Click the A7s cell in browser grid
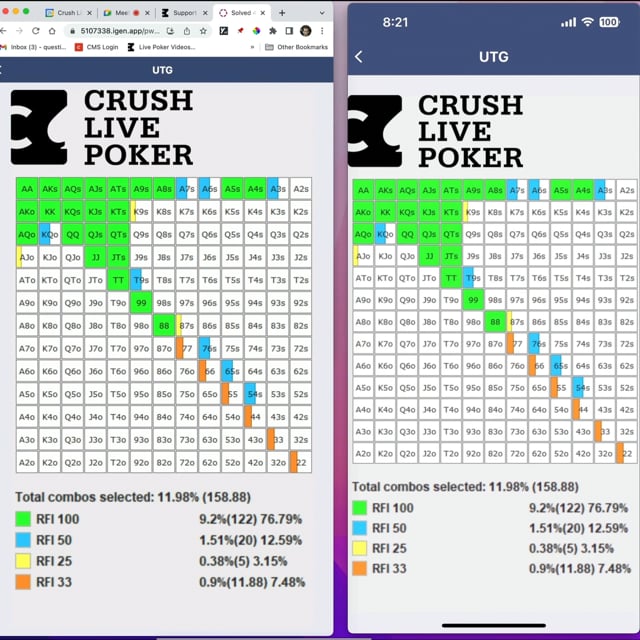Image resolution: width=640 pixels, height=640 pixels. [x=187, y=189]
